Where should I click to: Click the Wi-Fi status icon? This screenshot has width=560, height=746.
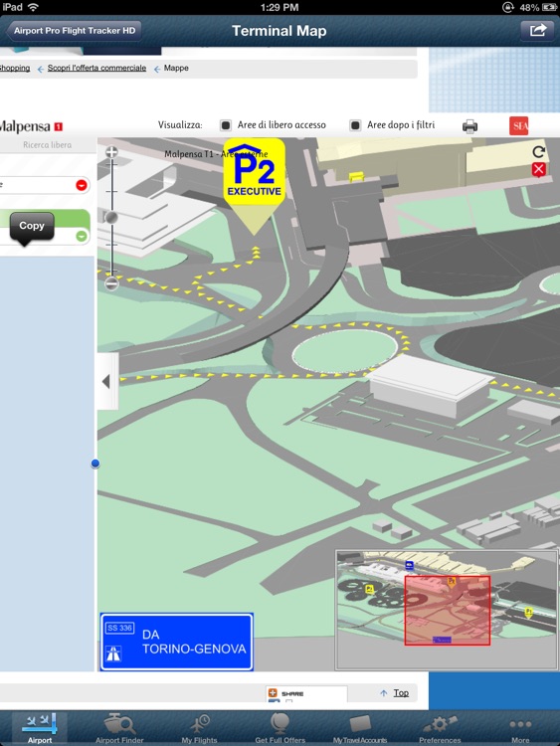[x=33, y=7]
